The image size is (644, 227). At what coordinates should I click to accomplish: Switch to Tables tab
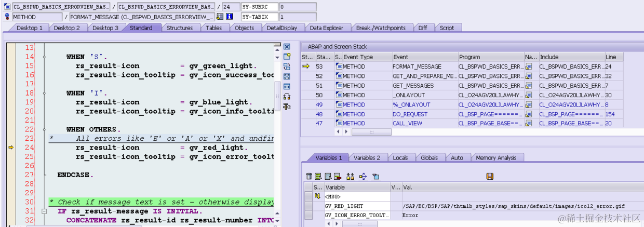(214, 28)
